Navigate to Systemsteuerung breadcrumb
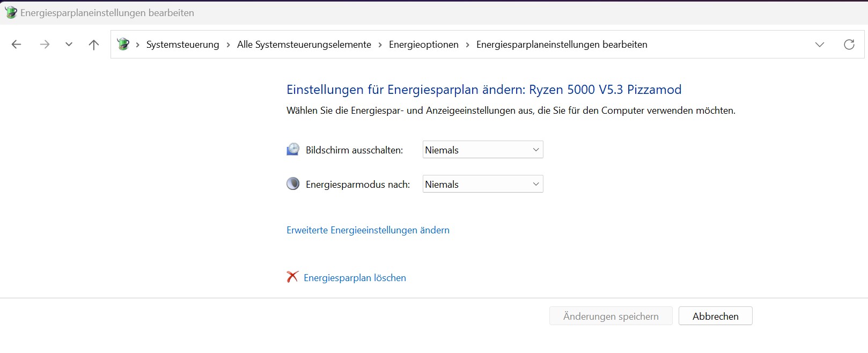 click(182, 45)
